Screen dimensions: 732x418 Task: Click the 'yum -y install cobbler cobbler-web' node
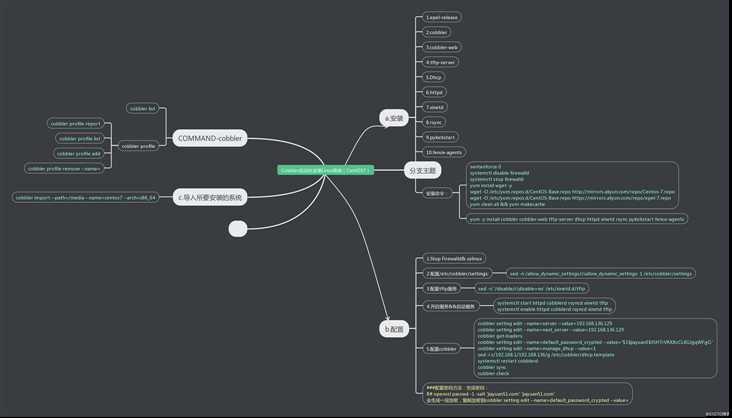(577, 219)
